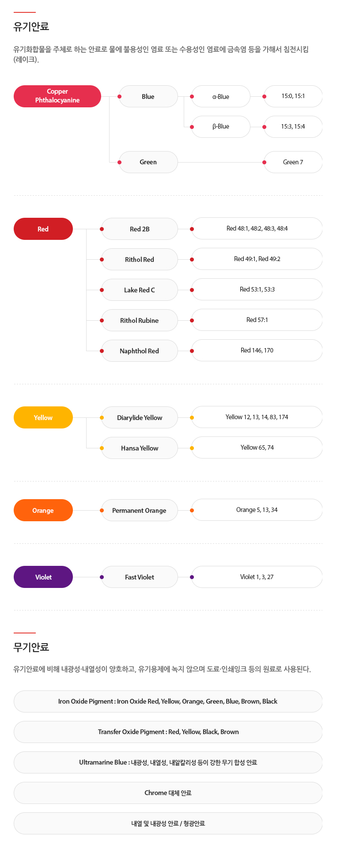Click the Red 53:1, 53:3 box
This screenshot has width=337, height=868.
(x=257, y=290)
